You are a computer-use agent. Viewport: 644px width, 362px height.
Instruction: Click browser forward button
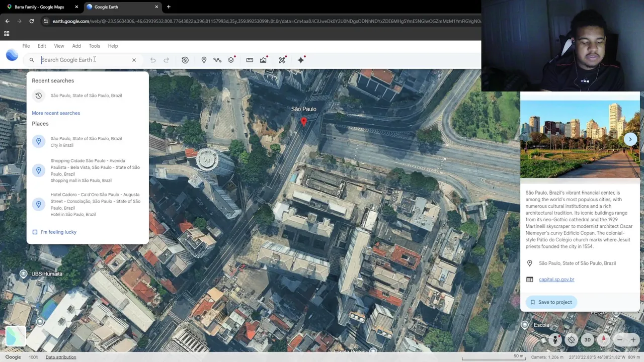pyautogui.click(x=19, y=21)
